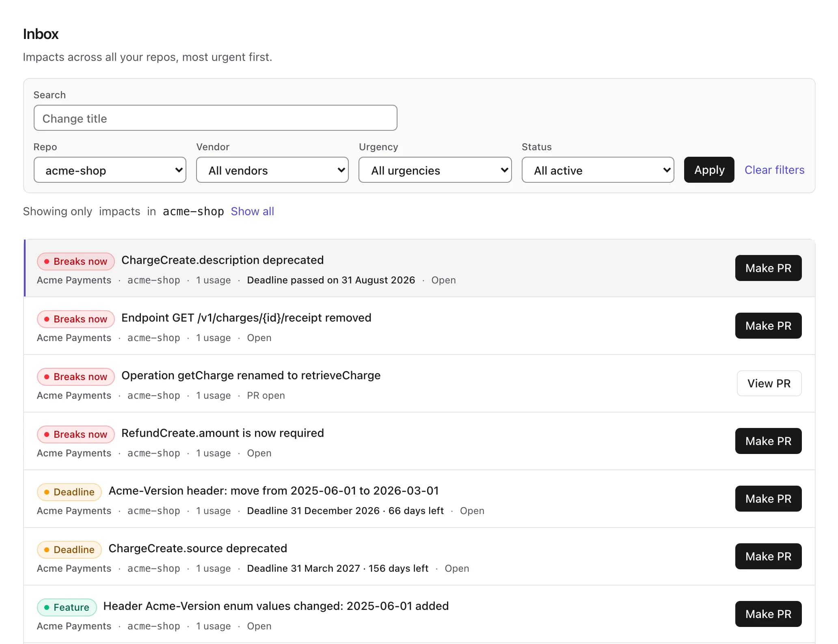The height and width of the screenshot is (644, 838).
Task: Click PR open status on getCharge row
Action: tap(266, 395)
